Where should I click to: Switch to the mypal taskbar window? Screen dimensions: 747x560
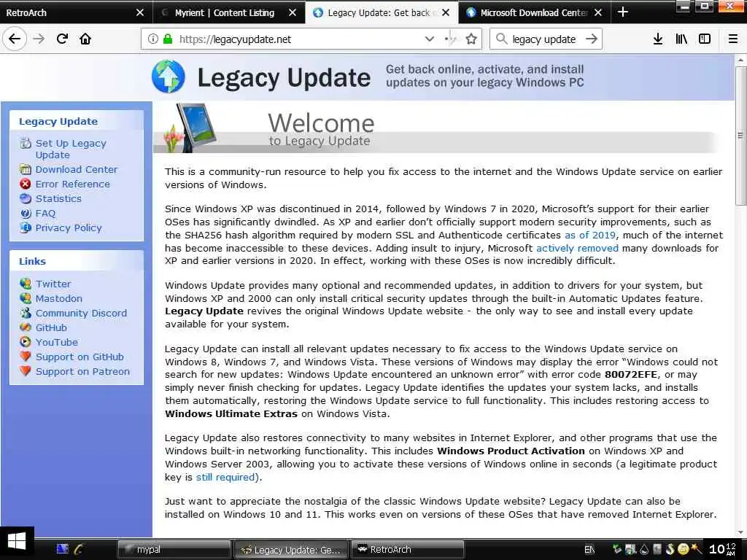(x=174, y=550)
